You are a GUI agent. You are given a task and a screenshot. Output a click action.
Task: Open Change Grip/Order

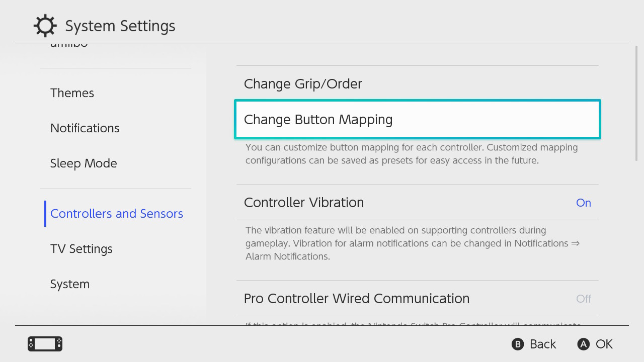pos(303,84)
